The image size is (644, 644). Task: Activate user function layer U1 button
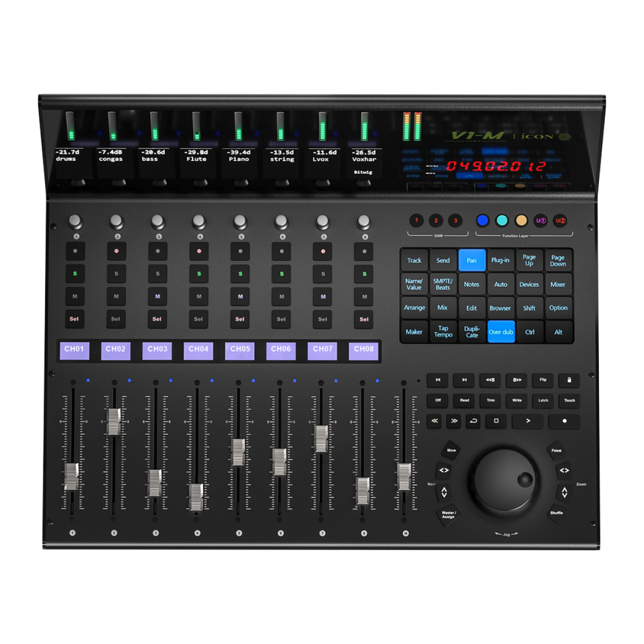coord(540,221)
